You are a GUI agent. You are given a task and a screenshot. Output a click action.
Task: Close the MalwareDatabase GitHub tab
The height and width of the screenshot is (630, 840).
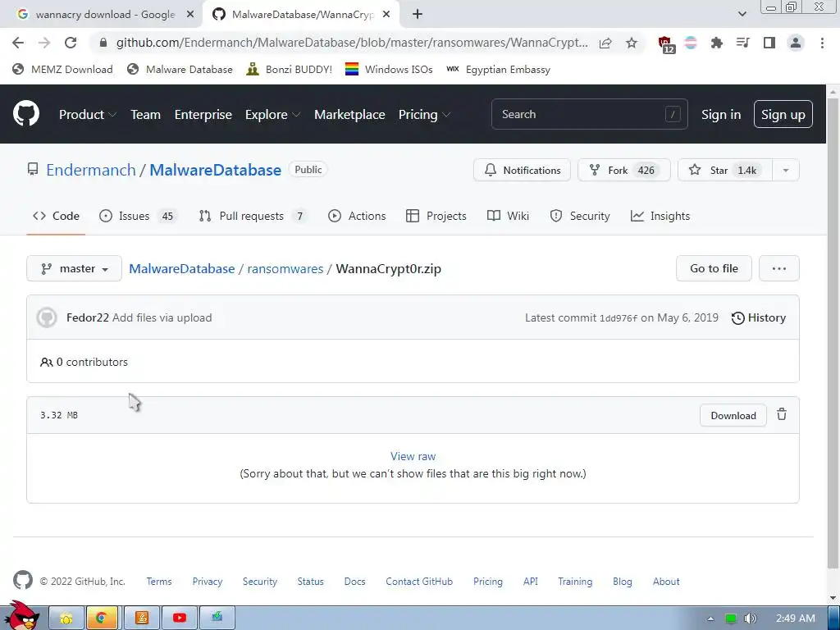pyautogui.click(x=386, y=15)
